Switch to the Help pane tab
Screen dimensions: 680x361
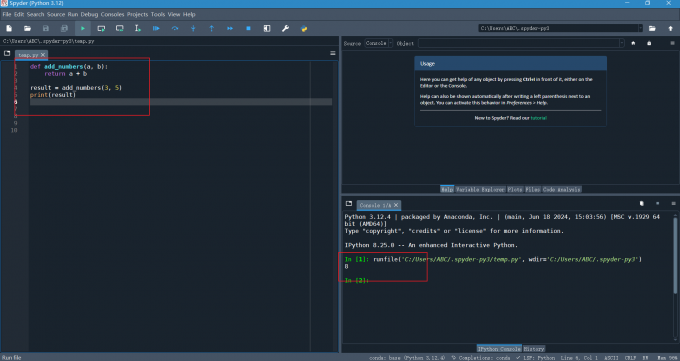447,190
